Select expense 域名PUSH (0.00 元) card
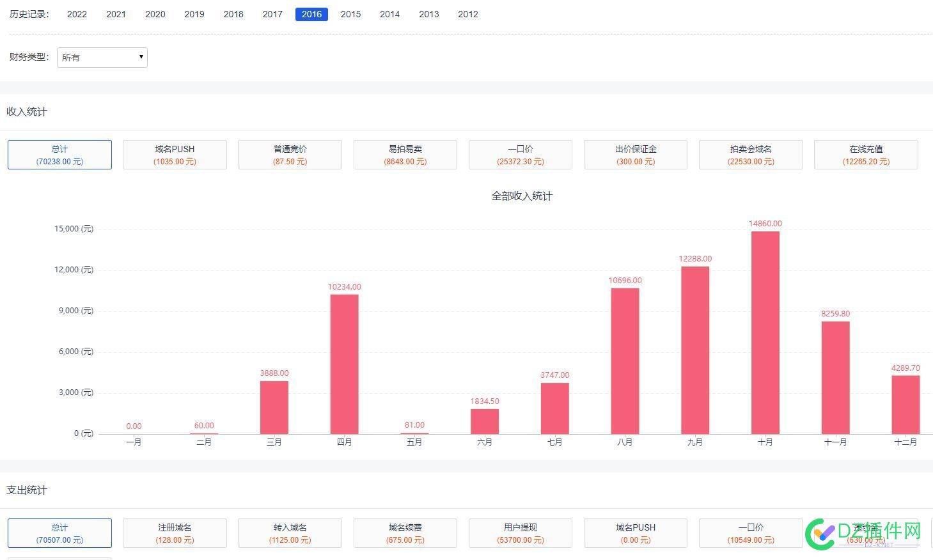Screen dimensions: 933x560 pos(636,533)
